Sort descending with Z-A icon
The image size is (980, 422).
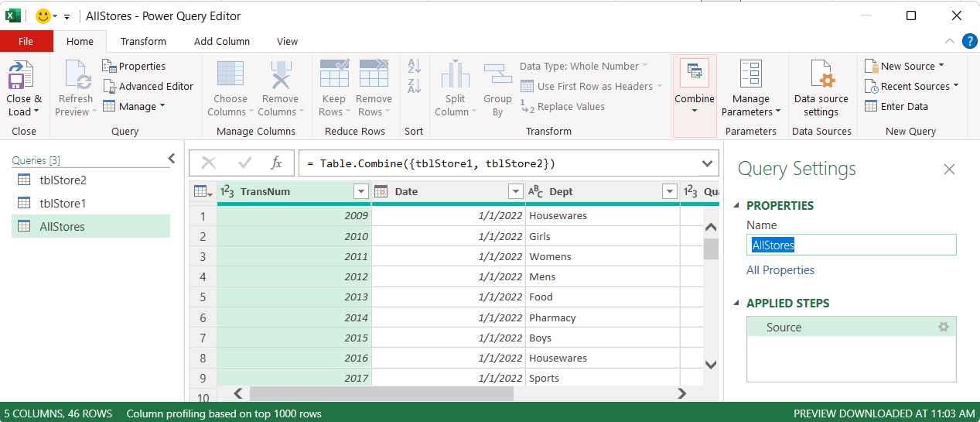point(414,87)
